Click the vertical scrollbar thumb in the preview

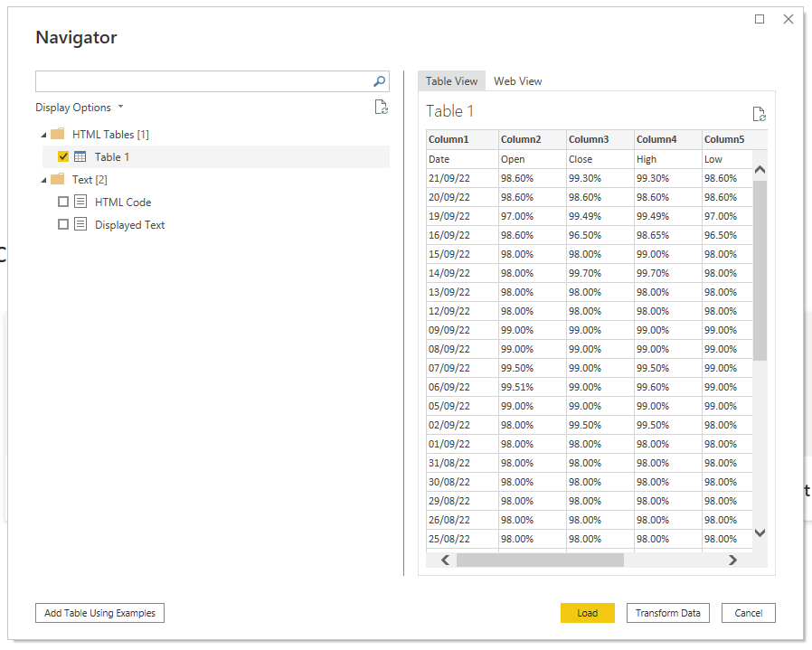[760, 270]
